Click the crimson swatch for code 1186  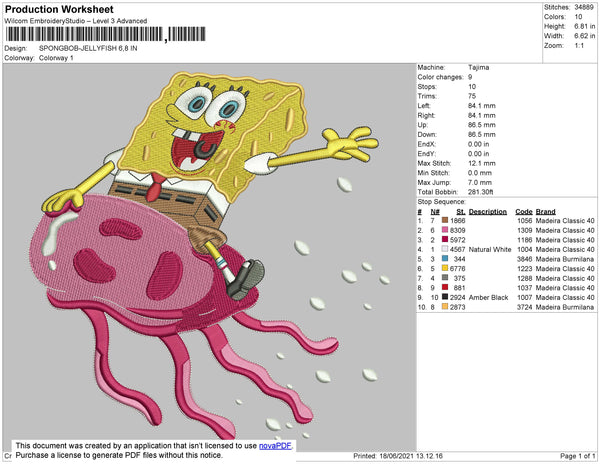pyautogui.click(x=445, y=239)
